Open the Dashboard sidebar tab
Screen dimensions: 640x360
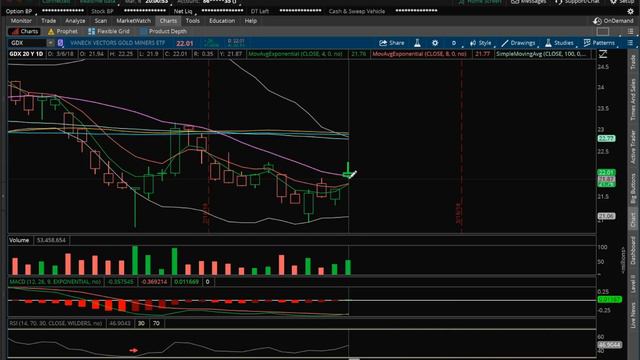(633, 250)
